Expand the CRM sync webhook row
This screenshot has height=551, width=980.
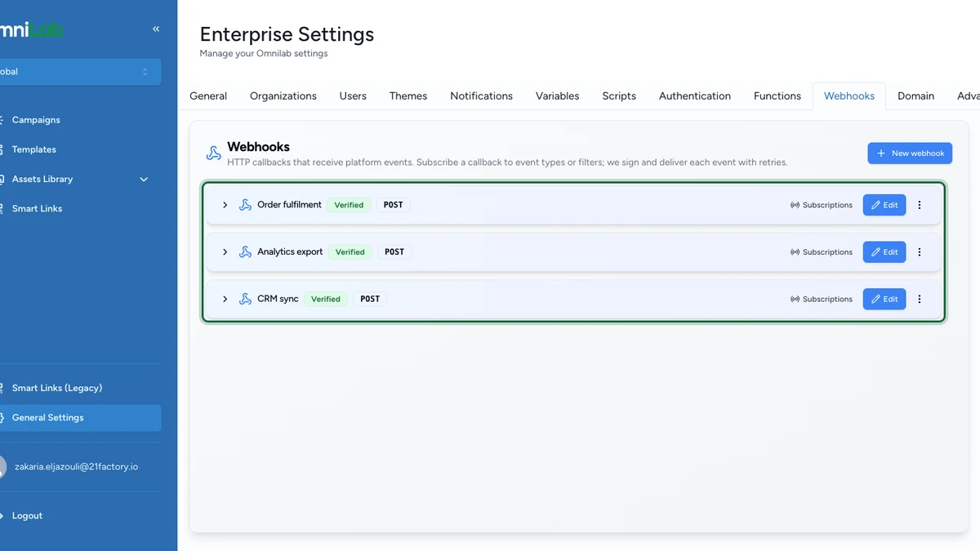pos(225,299)
